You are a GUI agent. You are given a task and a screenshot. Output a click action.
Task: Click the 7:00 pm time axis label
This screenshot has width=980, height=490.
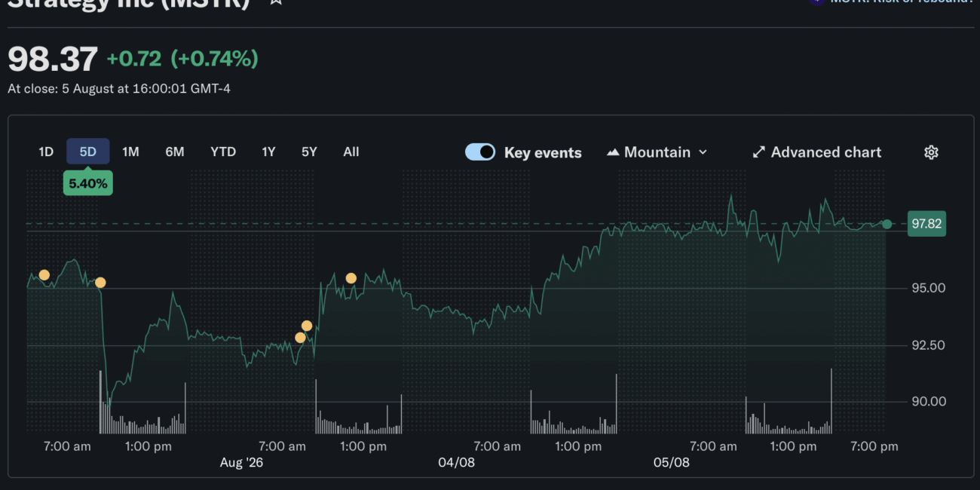pos(874,446)
